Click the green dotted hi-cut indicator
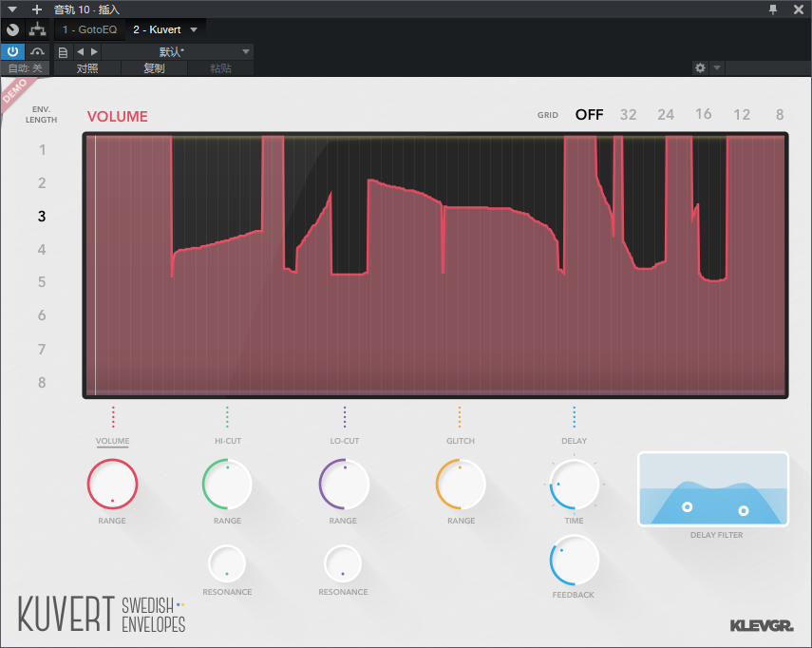This screenshot has width=812, height=648. click(227, 417)
